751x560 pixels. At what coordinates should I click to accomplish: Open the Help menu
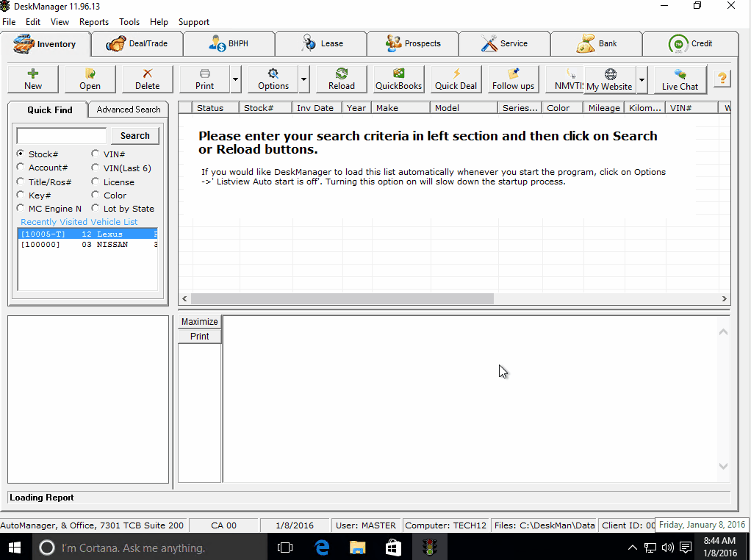click(159, 22)
